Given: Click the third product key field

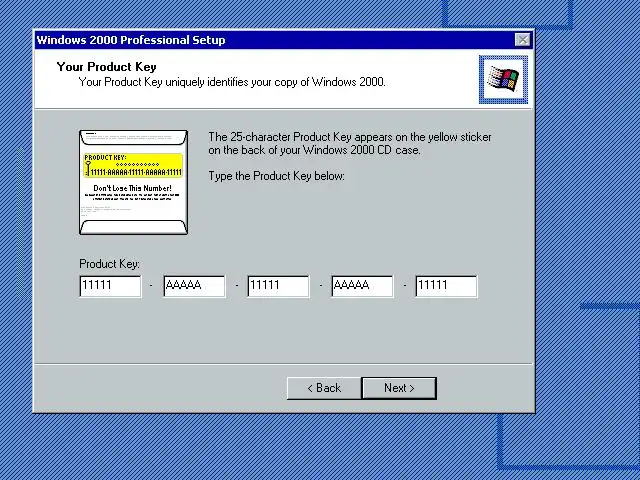Looking at the screenshot, I should (278, 286).
